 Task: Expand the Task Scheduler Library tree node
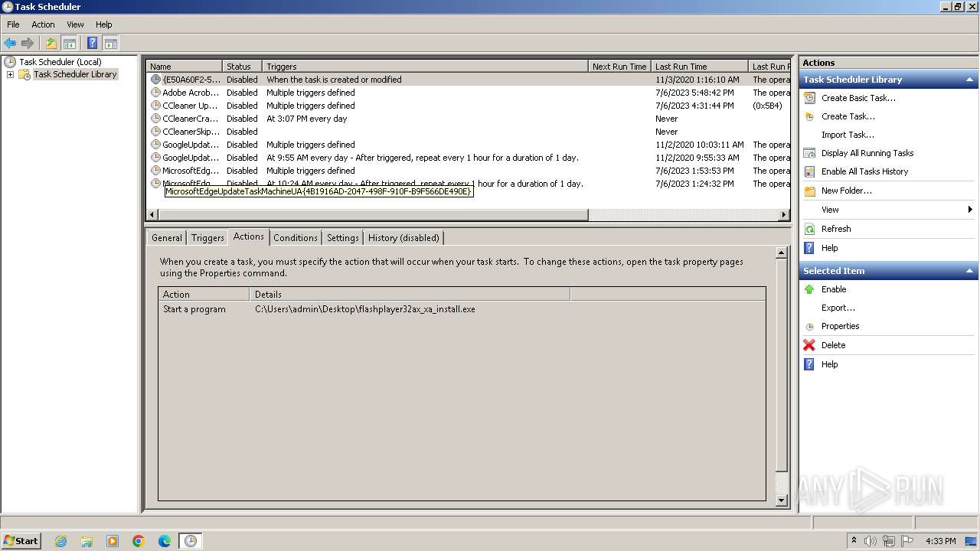(10, 74)
